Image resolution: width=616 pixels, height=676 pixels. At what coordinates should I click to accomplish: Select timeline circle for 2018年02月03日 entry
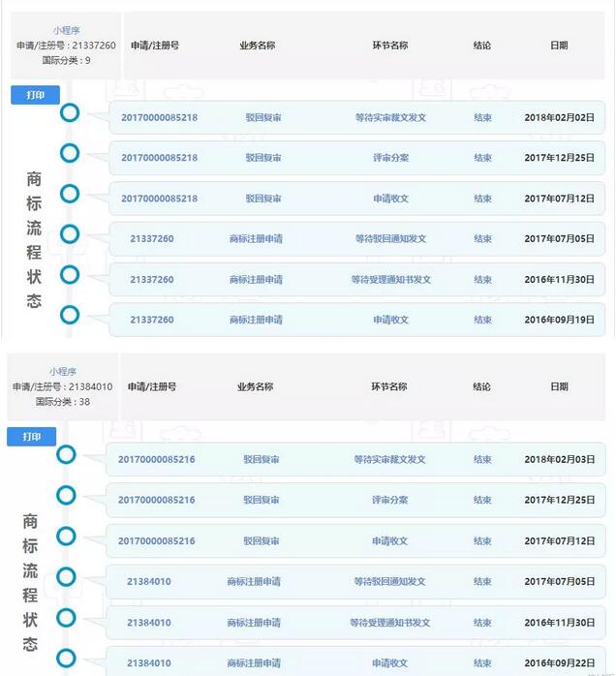(66, 455)
